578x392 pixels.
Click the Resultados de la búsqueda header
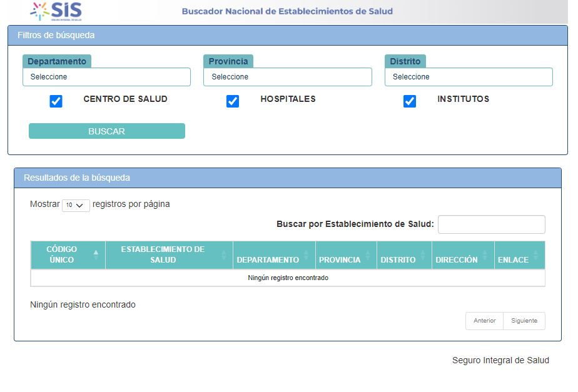[288, 178]
